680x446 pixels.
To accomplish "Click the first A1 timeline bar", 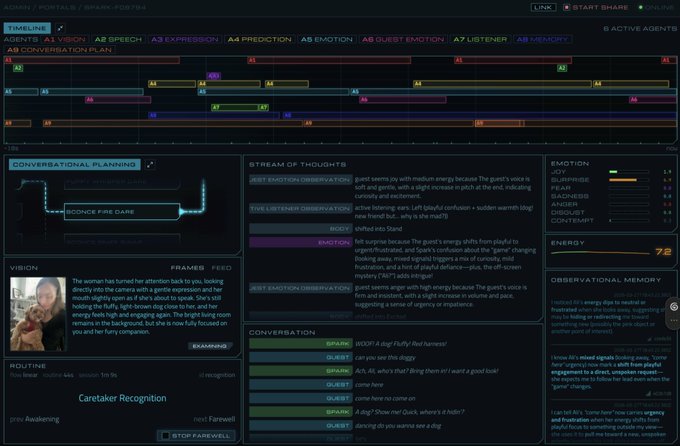I will tap(92, 60).
